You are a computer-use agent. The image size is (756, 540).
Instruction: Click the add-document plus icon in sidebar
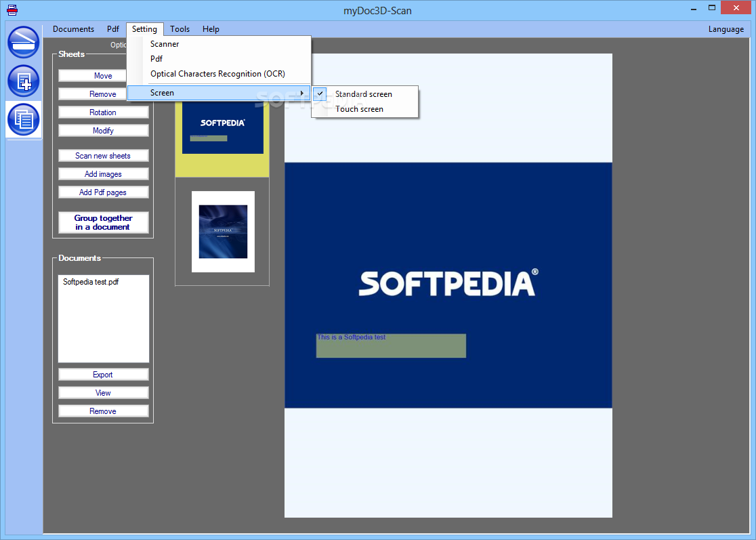coord(23,81)
